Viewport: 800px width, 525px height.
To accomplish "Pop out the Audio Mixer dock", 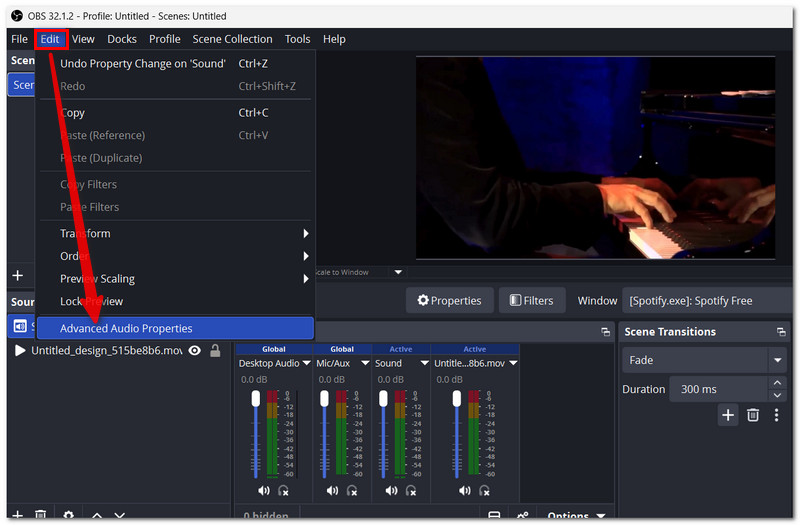I will 606,332.
